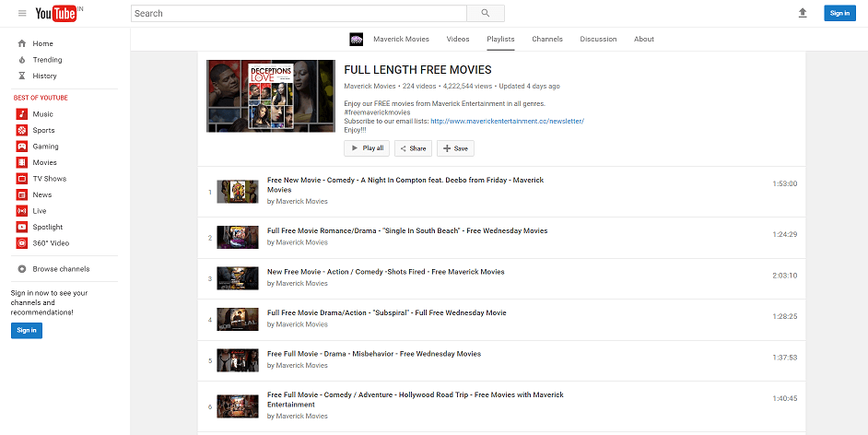Click the top-right Sign in button
868x435 pixels.
[x=839, y=13]
